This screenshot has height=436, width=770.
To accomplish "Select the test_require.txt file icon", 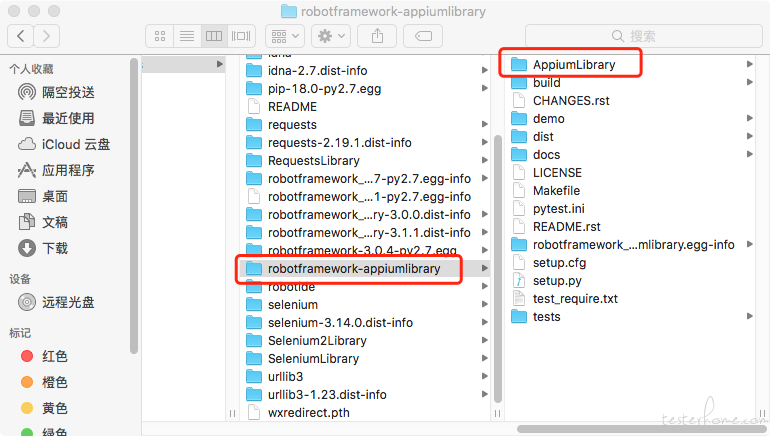I will (519, 299).
